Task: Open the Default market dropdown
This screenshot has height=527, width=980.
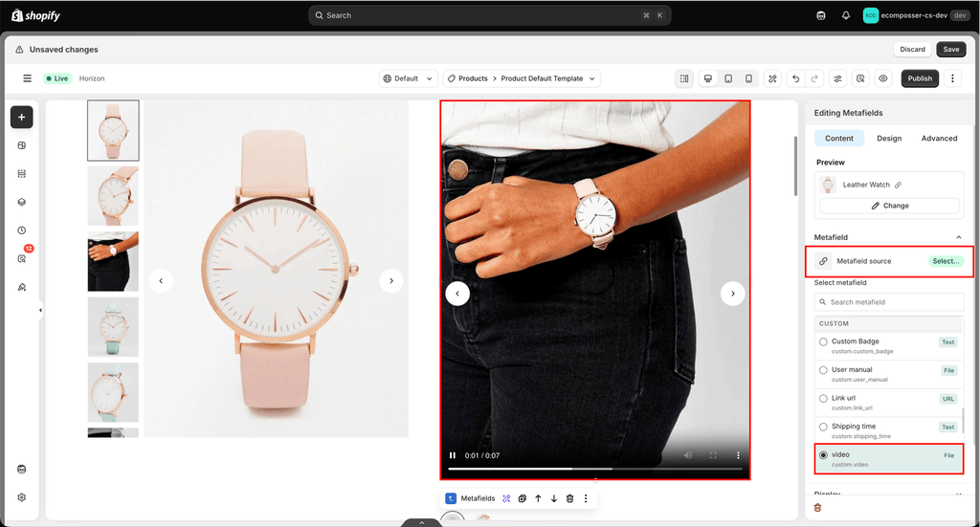Action: coord(408,78)
